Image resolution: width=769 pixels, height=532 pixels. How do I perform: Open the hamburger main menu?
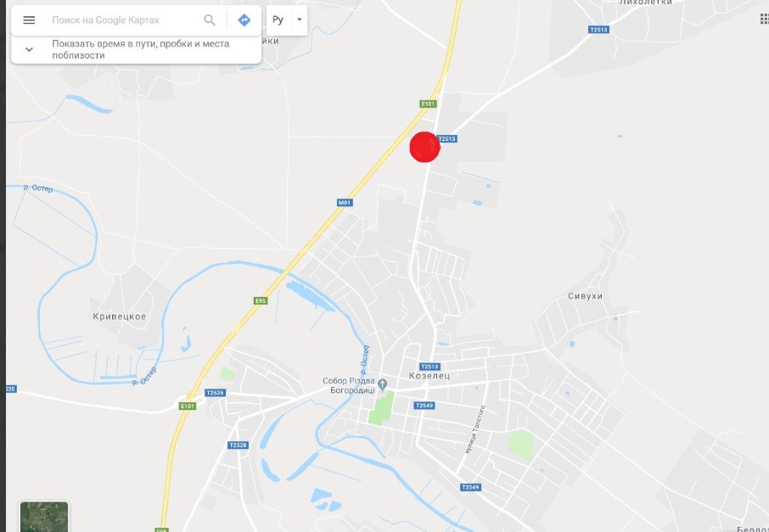pos(29,20)
